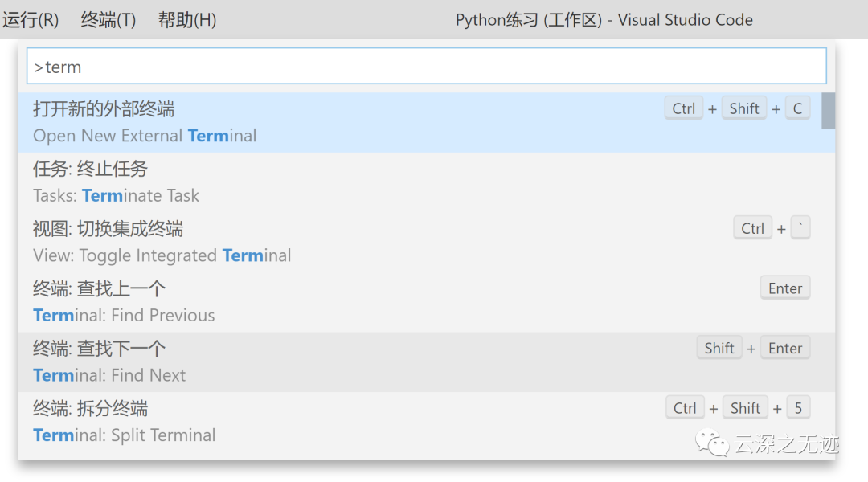
Task: Click the 5 key badge for 拆分终端
Action: click(x=798, y=407)
